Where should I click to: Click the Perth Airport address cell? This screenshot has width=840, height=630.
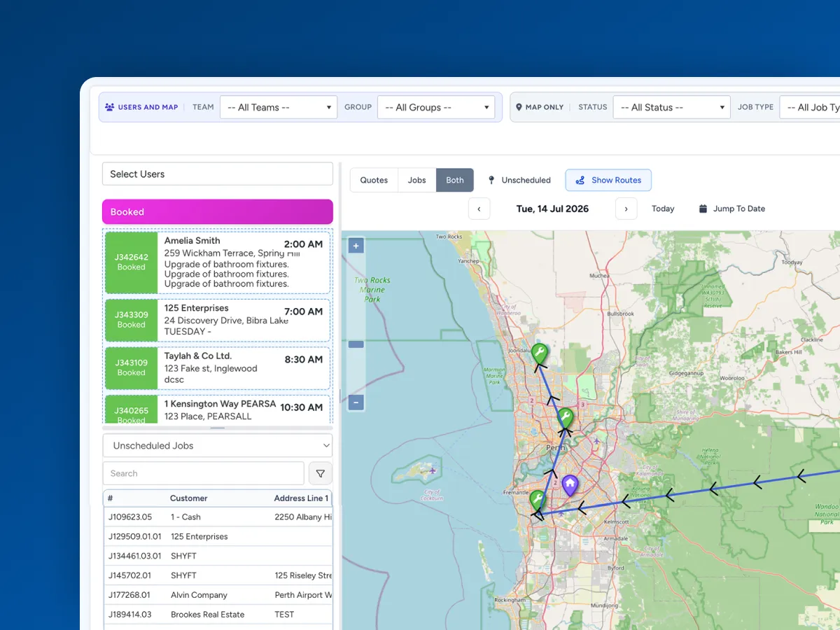(x=303, y=595)
